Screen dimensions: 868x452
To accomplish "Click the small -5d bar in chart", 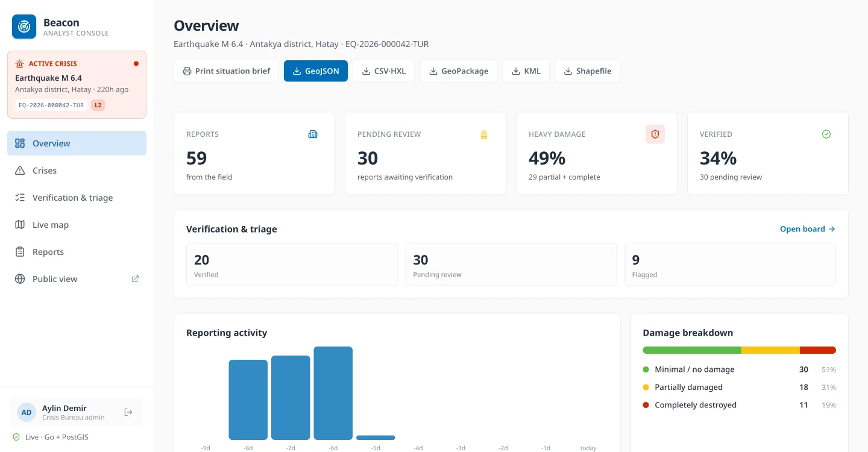I will (x=376, y=438).
